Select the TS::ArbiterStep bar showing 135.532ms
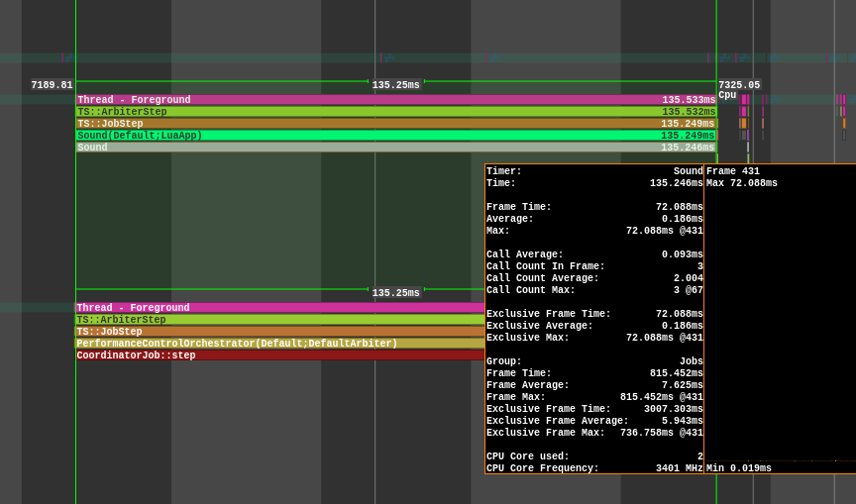This screenshot has width=856, height=504. [396, 112]
